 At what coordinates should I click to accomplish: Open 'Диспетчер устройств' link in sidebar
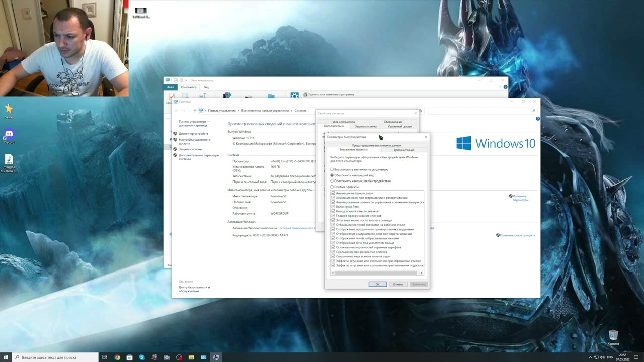[x=193, y=134]
